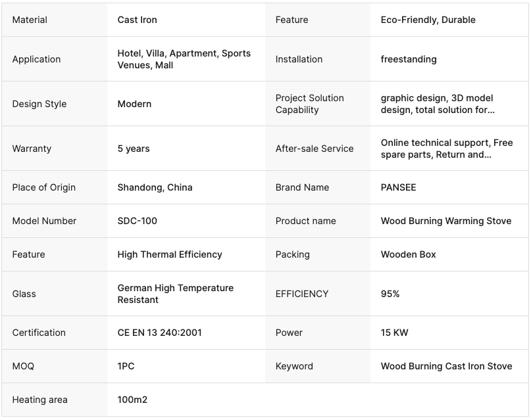Click the Application label cell
The image size is (531, 420).
point(36,59)
